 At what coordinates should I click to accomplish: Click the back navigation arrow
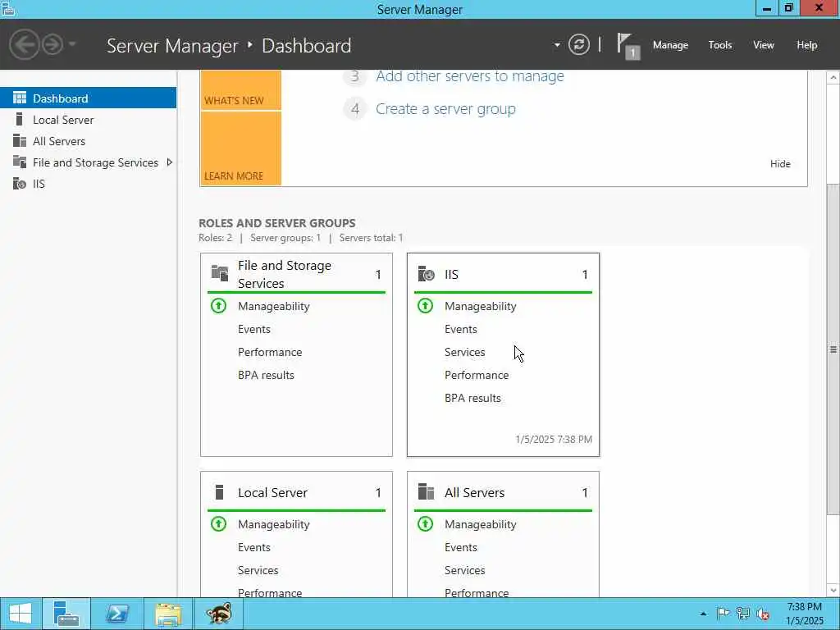coord(24,44)
